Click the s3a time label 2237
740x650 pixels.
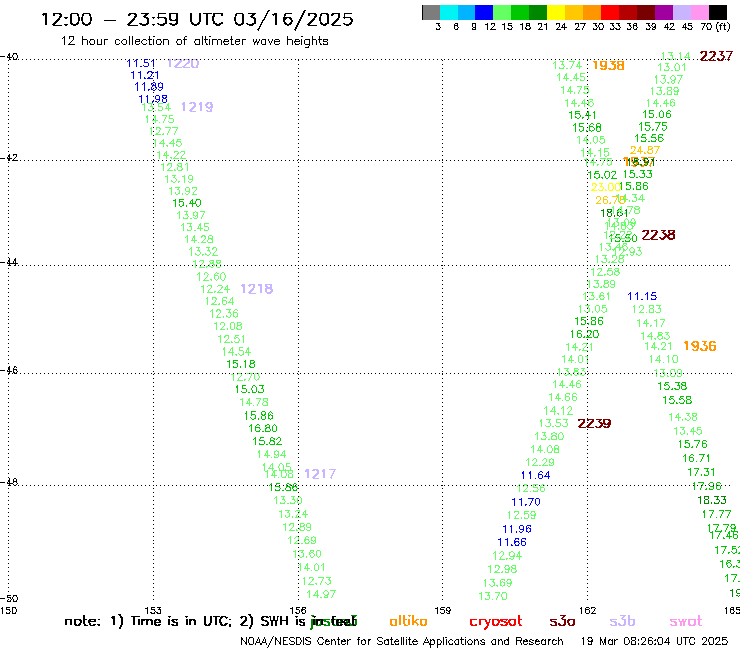tap(716, 56)
